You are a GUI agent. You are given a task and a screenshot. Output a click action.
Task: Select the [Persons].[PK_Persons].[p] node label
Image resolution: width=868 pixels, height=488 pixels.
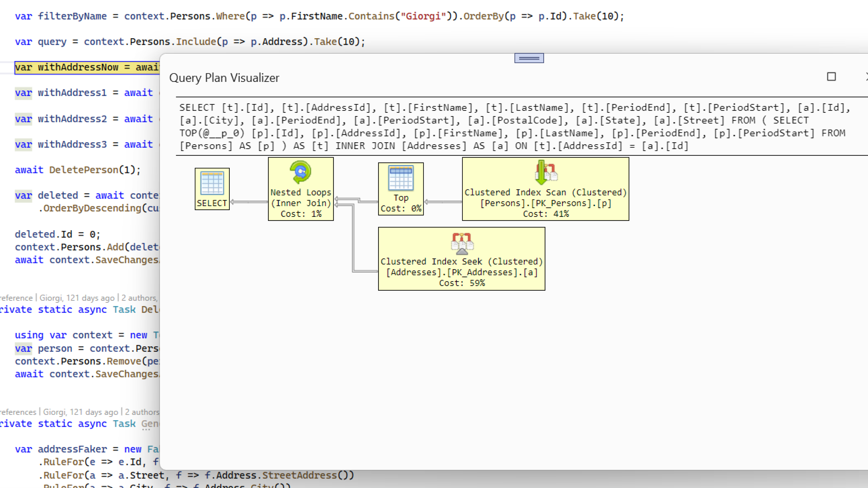pos(546,203)
